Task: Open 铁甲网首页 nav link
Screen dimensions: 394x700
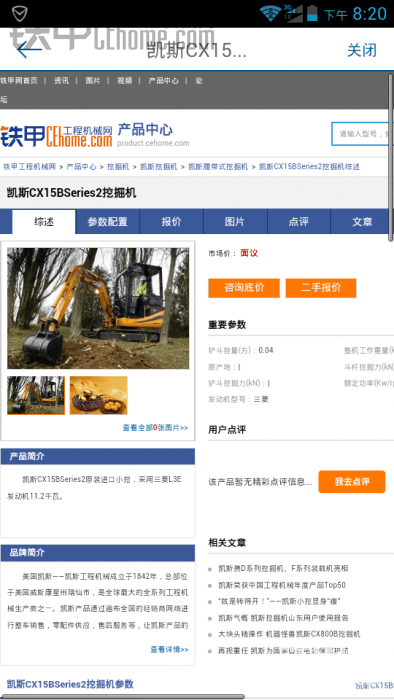Action: click(19, 81)
